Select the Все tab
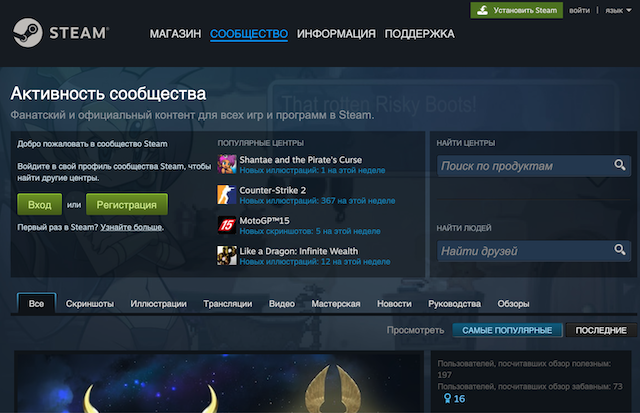Image resolution: width=640 pixels, height=413 pixels. pyautogui.click(x=36, y=303)
